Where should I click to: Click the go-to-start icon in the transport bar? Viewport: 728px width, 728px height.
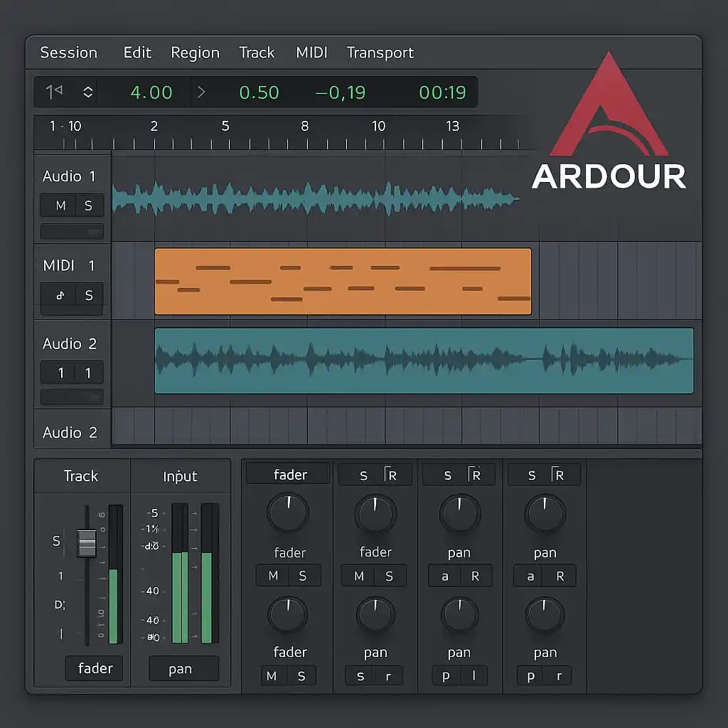pos(54,92)
